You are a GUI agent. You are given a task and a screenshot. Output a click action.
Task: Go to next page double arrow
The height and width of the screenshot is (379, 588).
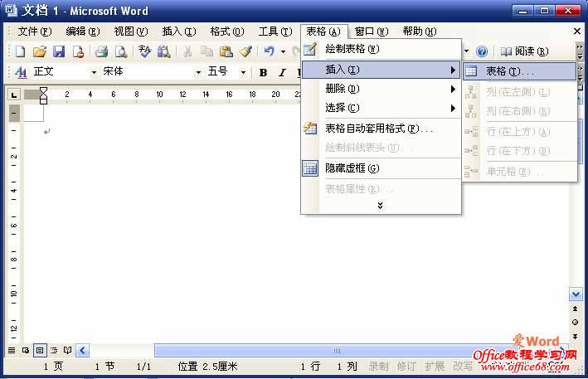click(575, 337)
